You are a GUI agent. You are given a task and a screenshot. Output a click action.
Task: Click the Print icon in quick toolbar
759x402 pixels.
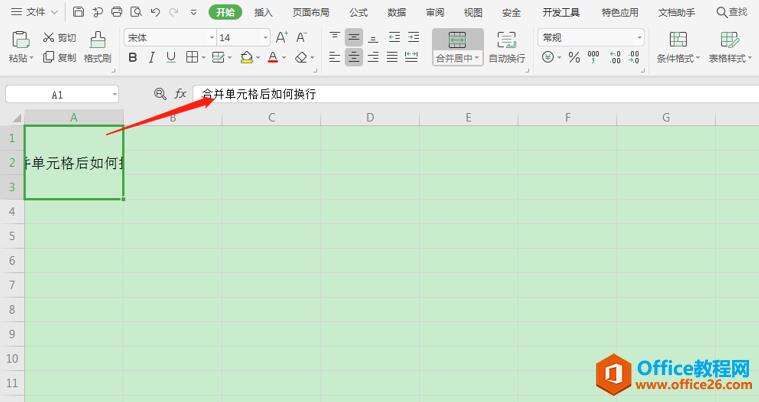(x=117, y=12)
